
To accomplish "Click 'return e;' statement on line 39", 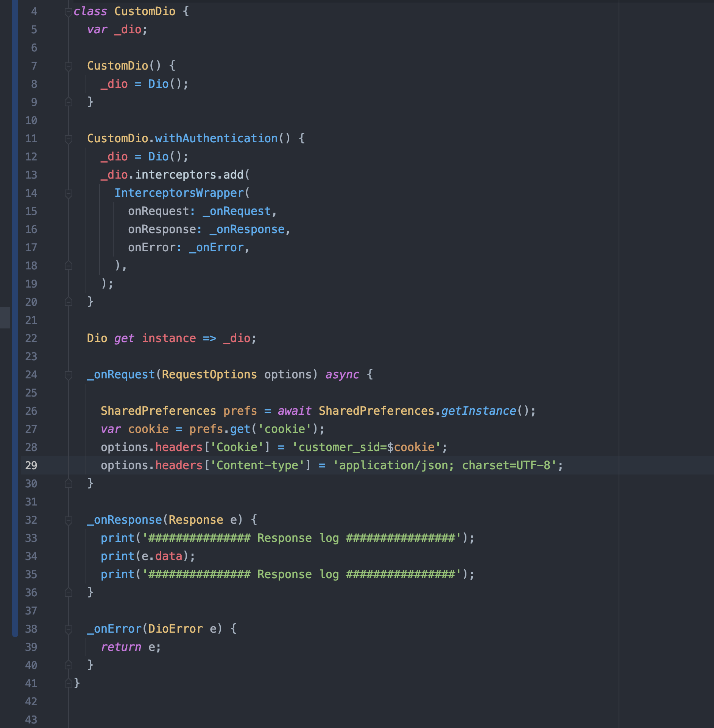I will (131, 647).
